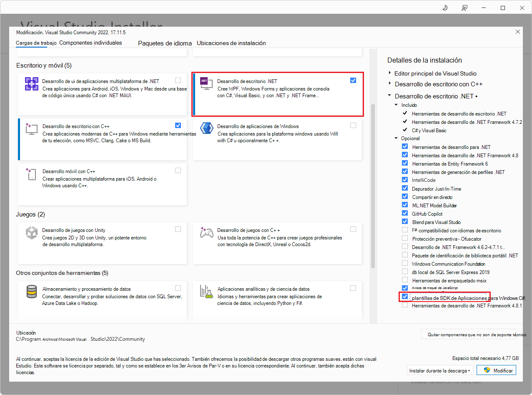Uncheck GitHub Copilot component
Screen dimensions: 532x395
405,213
